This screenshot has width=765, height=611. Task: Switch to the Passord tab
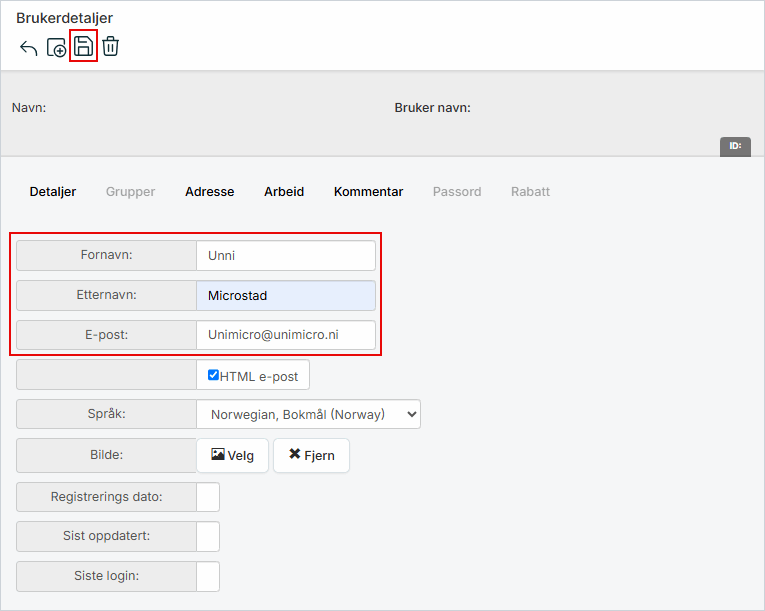pyautogui.click(x=456, y=192)
